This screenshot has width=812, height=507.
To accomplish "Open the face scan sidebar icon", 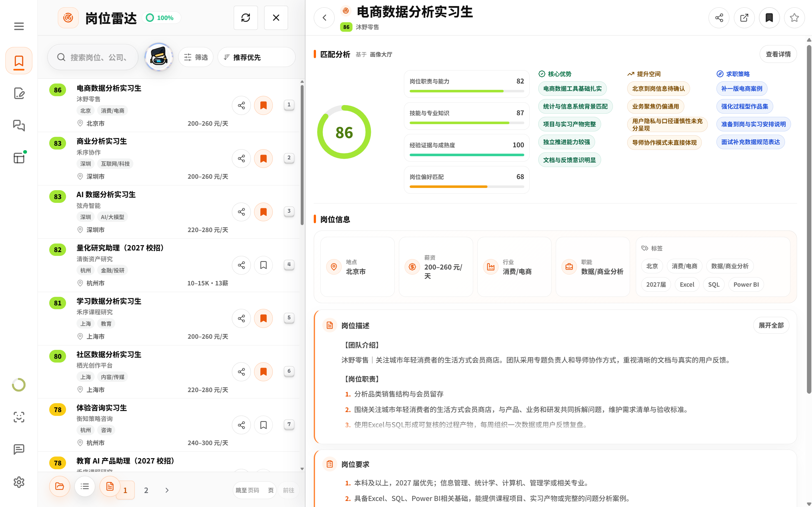I will (19, 417).
